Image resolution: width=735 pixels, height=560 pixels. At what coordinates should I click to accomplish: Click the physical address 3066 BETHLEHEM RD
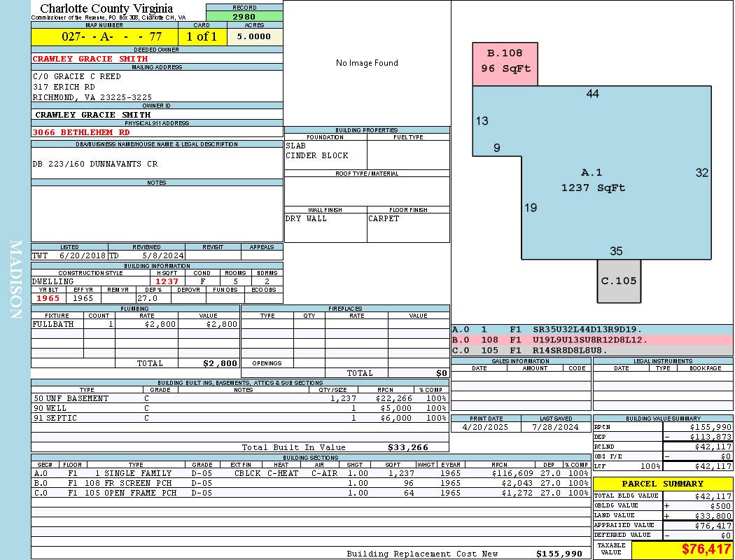pos(81,132)
